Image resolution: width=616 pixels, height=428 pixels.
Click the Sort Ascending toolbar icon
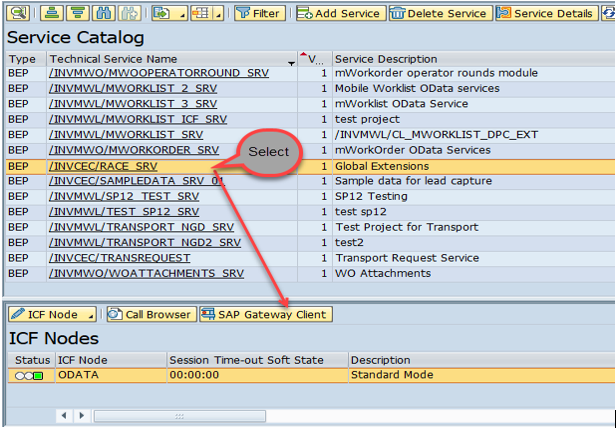point(51,13)
